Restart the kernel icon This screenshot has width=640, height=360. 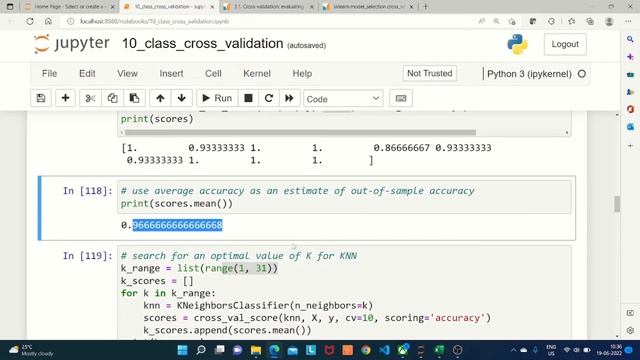point(269,98)
